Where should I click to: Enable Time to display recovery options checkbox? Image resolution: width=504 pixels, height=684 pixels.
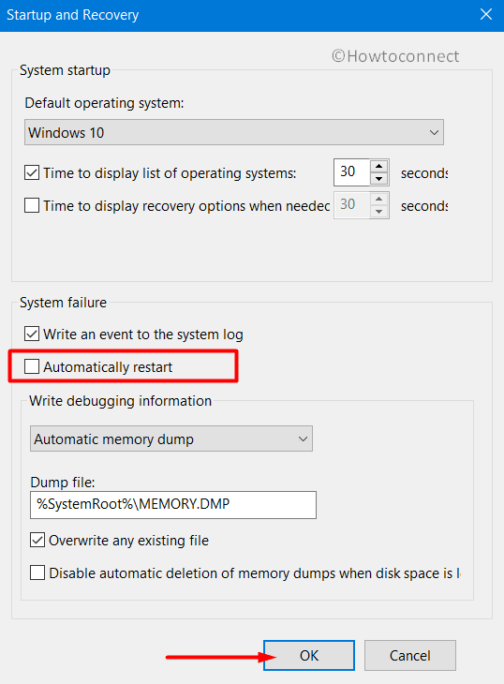[32, 205]
